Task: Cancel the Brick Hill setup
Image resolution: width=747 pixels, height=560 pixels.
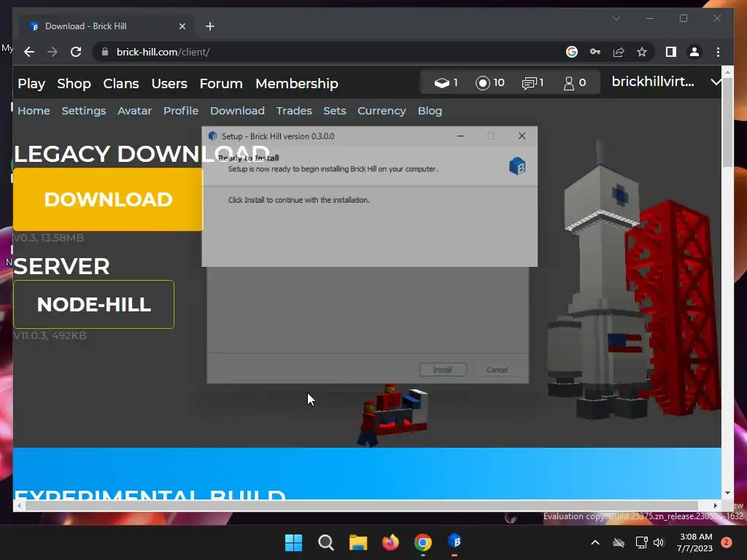Action: pos(497,370)
